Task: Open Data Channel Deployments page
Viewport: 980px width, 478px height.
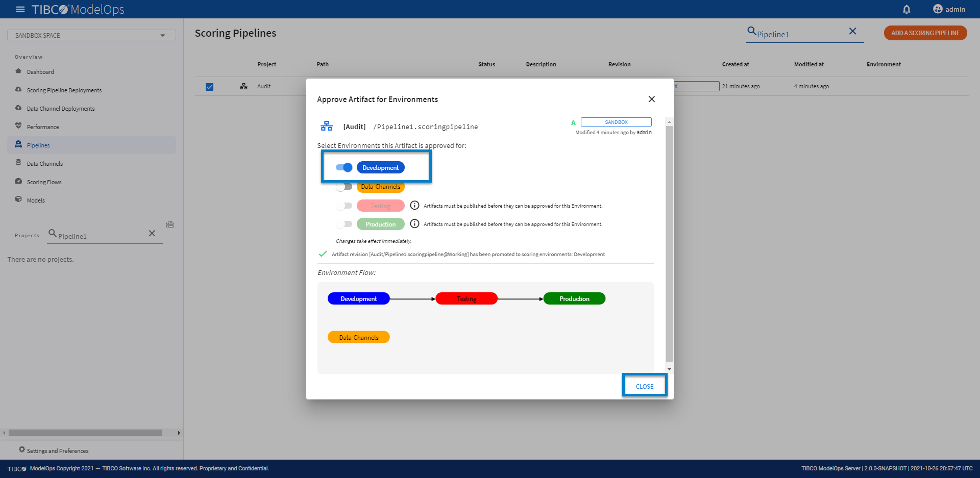Action: 61,109
